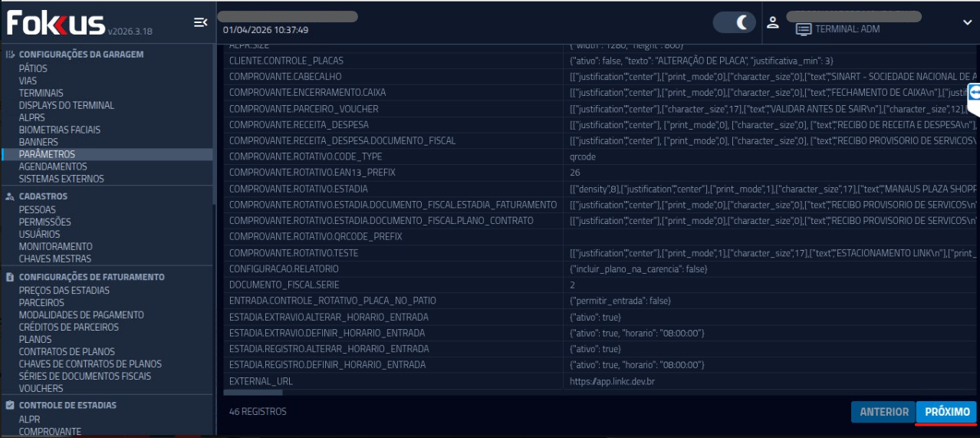
Task: Expand the user account dropdown chevron
Action: tap(967, 22)
